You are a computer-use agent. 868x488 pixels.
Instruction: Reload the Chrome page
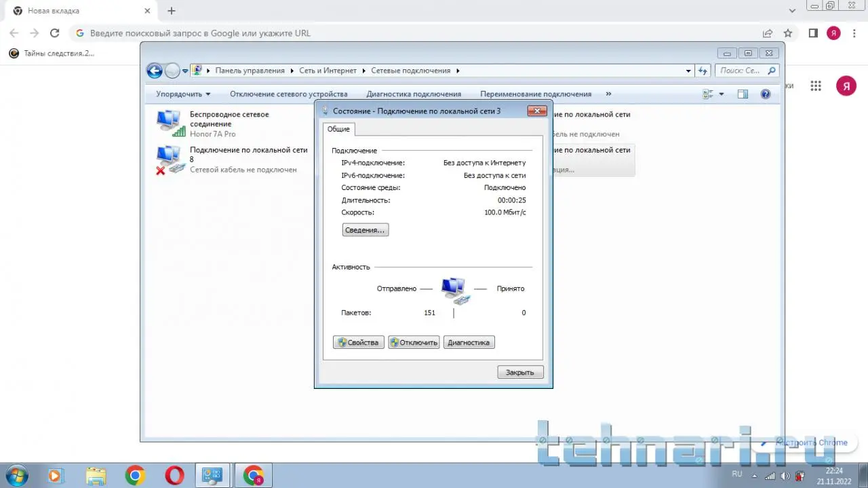point(55,33)
